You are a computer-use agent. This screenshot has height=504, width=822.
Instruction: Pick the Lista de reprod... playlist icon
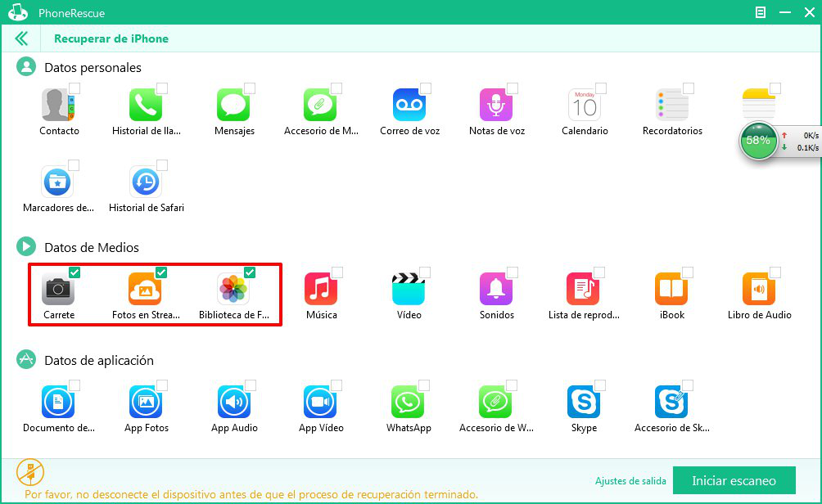click(x=583, y=289)
